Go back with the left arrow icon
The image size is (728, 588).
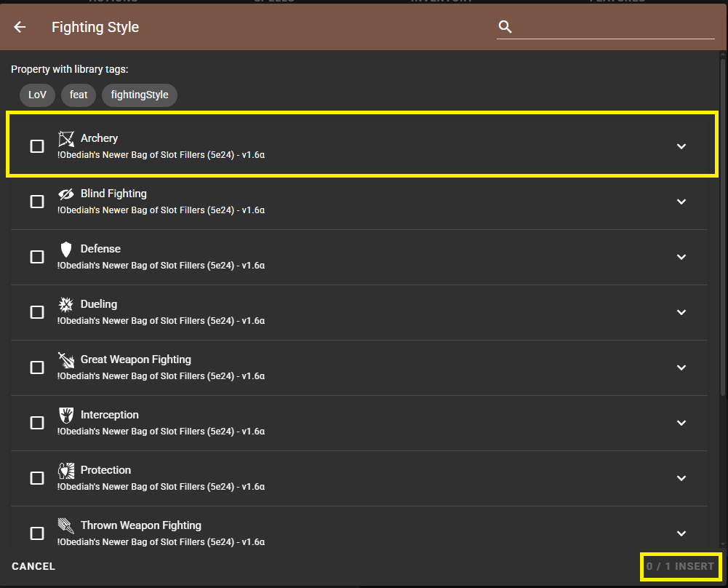click(20, 27)
